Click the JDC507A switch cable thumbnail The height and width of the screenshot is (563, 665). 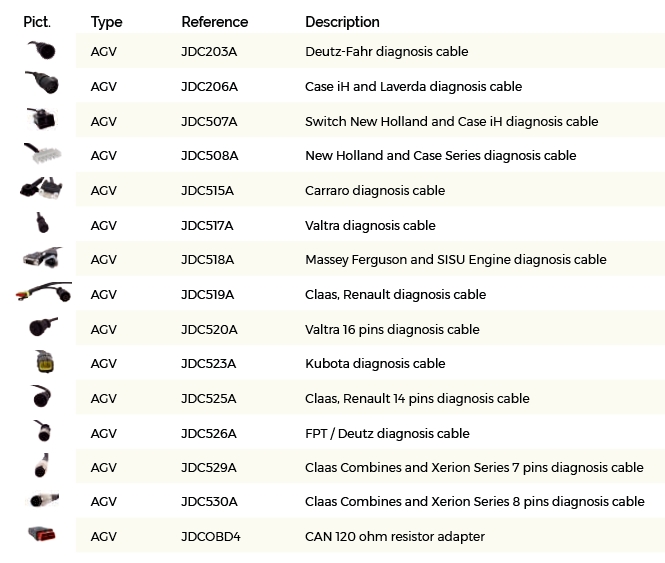click(x=41, y=118)
